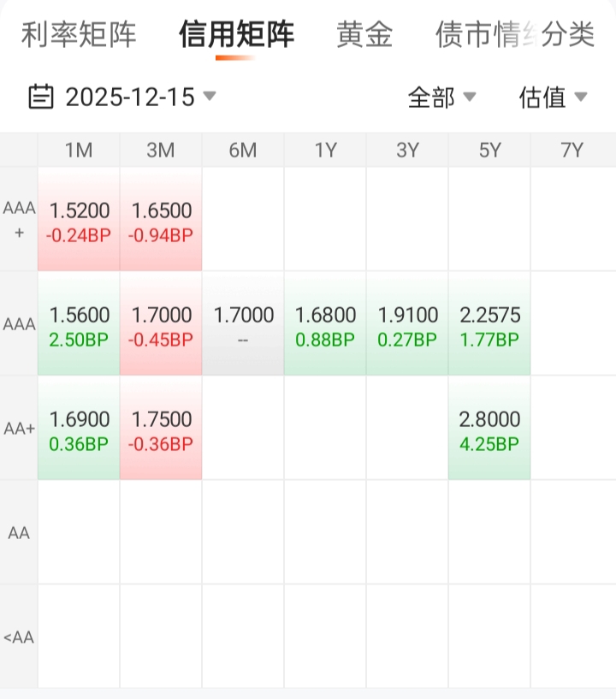
Task: Select the 信用矩阵 tab
Action: [236, 35]
